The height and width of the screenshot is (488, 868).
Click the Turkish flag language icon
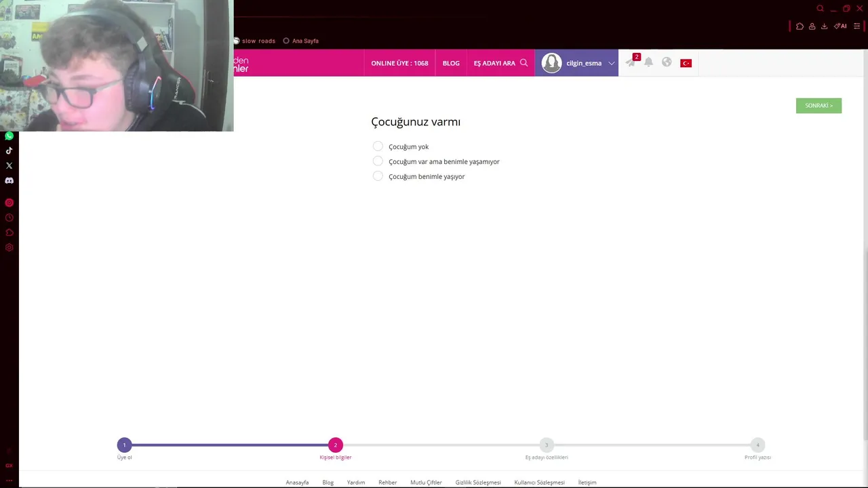click(x=686, y=63)
